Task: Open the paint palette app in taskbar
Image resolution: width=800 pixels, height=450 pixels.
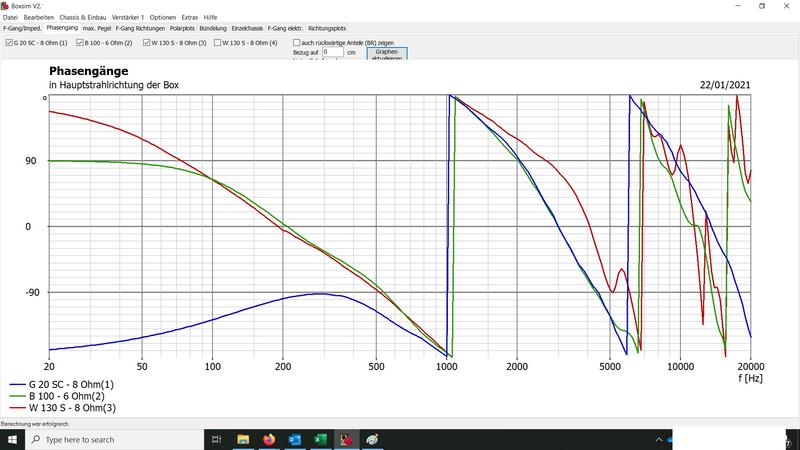Action: point(372,439)
